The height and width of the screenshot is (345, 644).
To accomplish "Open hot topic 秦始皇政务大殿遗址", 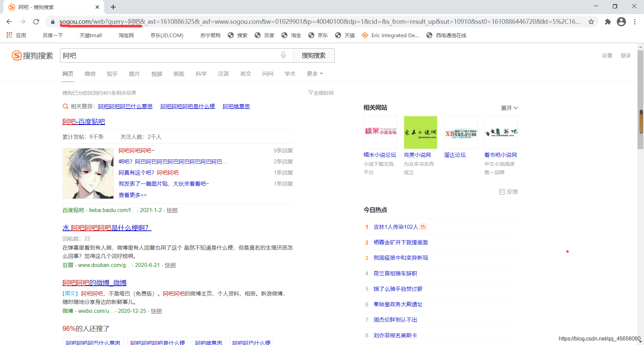I will 398,304.
